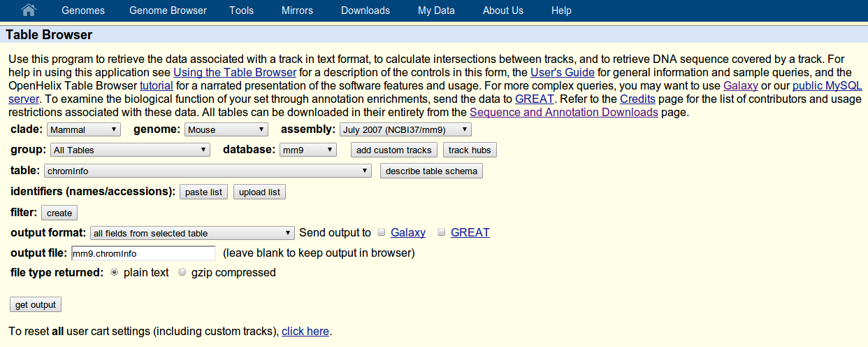Open the OpenHelix tutorial link
Screen dimensions: 868x347
point(157,85)
